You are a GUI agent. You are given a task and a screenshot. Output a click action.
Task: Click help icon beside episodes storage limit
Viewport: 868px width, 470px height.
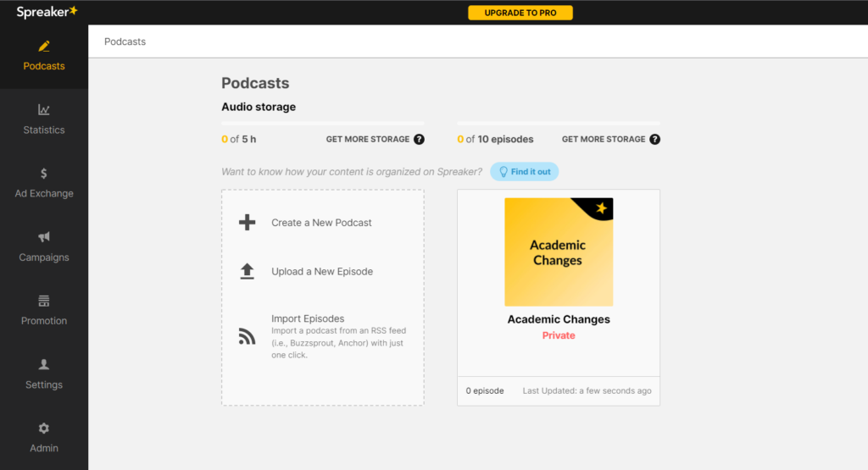pos(654,139)
